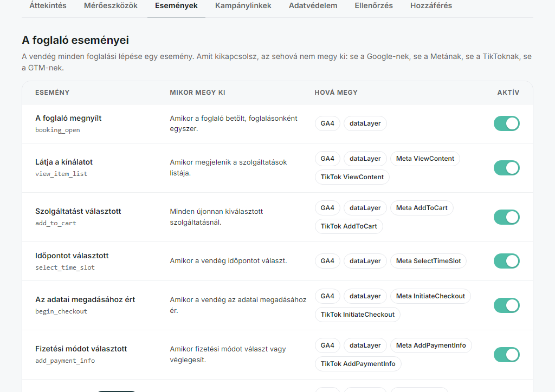
Task: Click the ESEMÉNY column header
Action: [x=53, y=93]
